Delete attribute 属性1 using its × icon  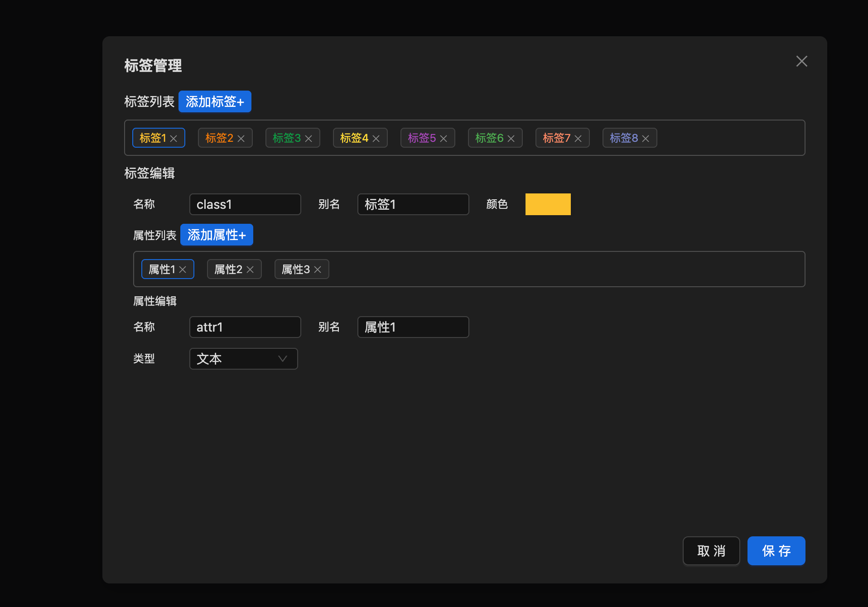tap(183, 269)
